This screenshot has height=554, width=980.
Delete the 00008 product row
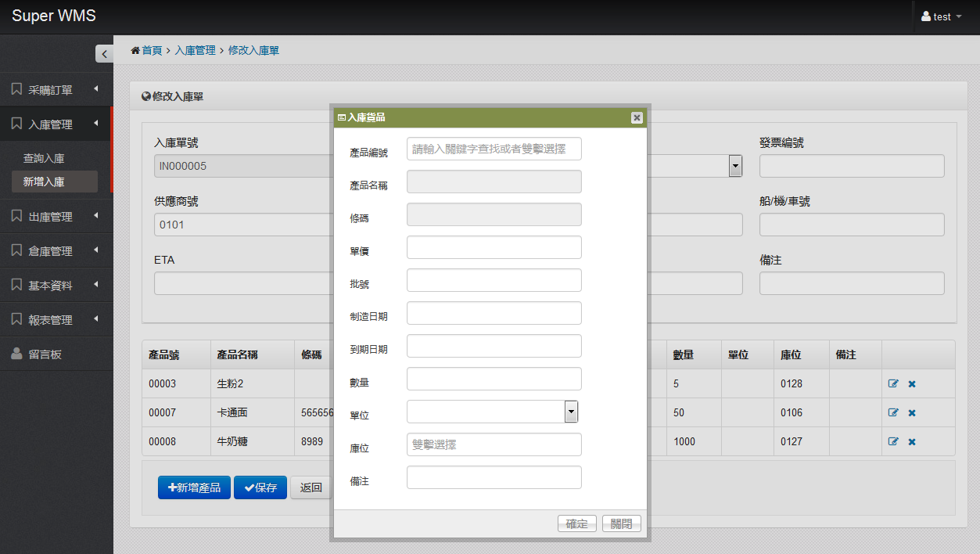point(912,442)
